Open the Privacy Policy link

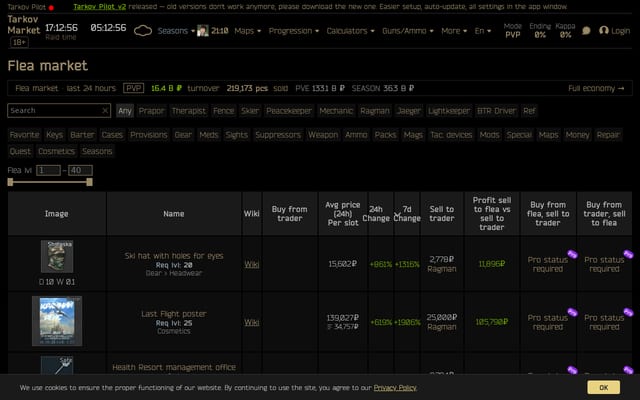(395, 388)
